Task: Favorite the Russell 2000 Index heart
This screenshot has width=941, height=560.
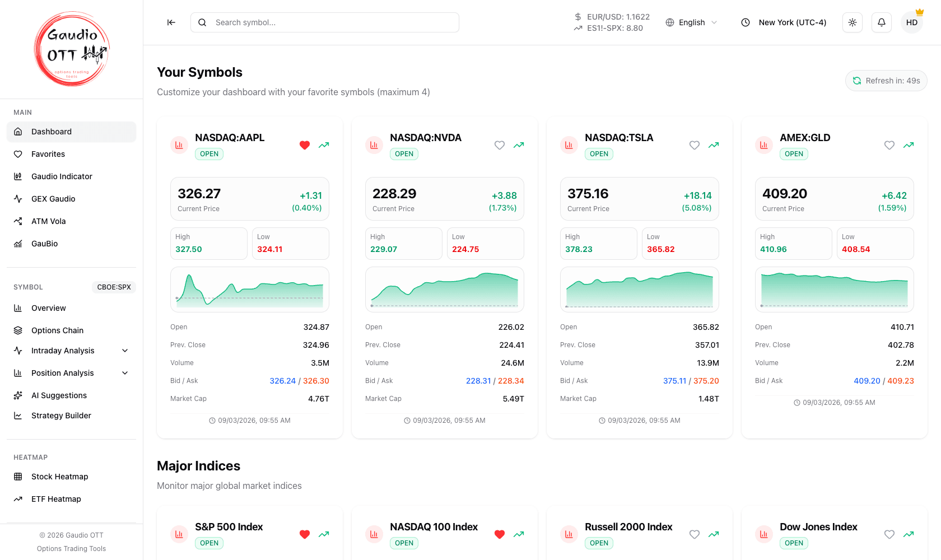Action: pyautogui.click(x=695, y=534)
